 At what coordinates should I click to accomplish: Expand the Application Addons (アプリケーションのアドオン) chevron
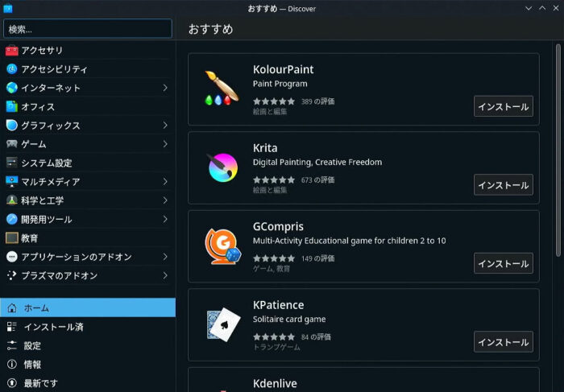coord(165,257)
